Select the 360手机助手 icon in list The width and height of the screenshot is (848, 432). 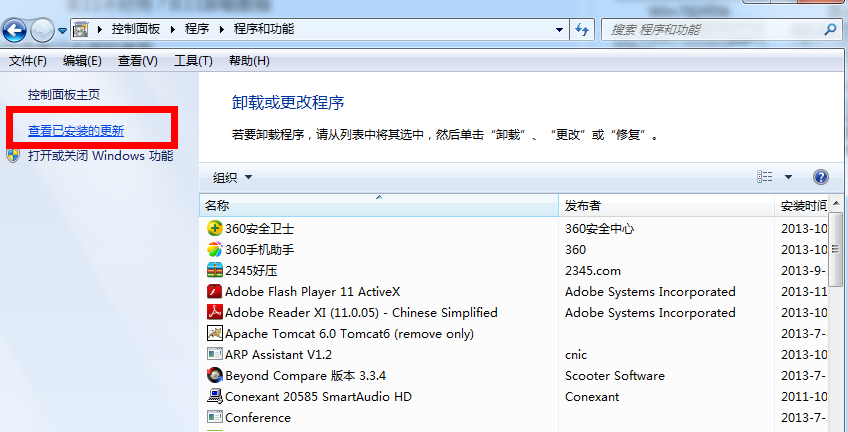pos(214,249)
